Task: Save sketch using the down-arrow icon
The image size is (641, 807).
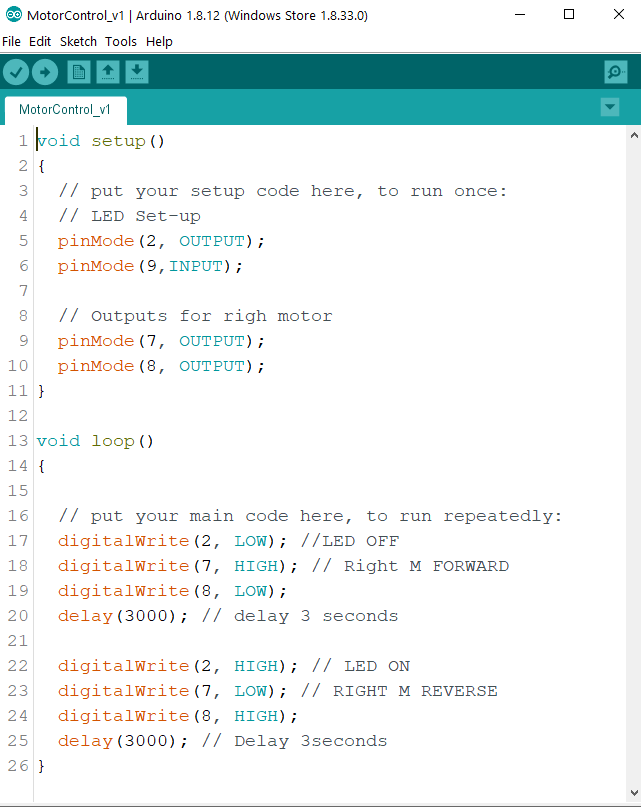Action: point(137,71)
